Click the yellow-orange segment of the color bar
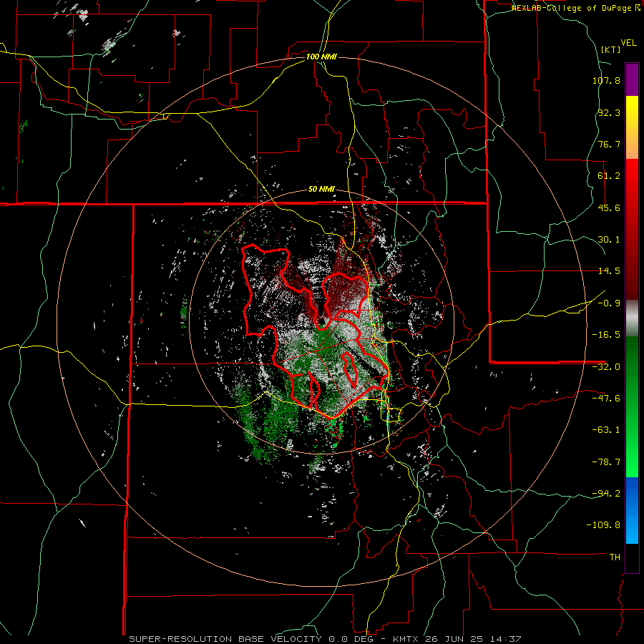 (x=632, y=127)
